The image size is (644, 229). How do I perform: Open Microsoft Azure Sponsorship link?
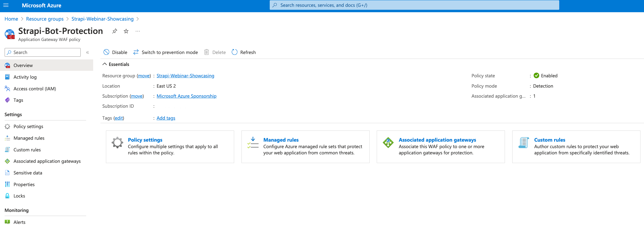tap(187, 96)
